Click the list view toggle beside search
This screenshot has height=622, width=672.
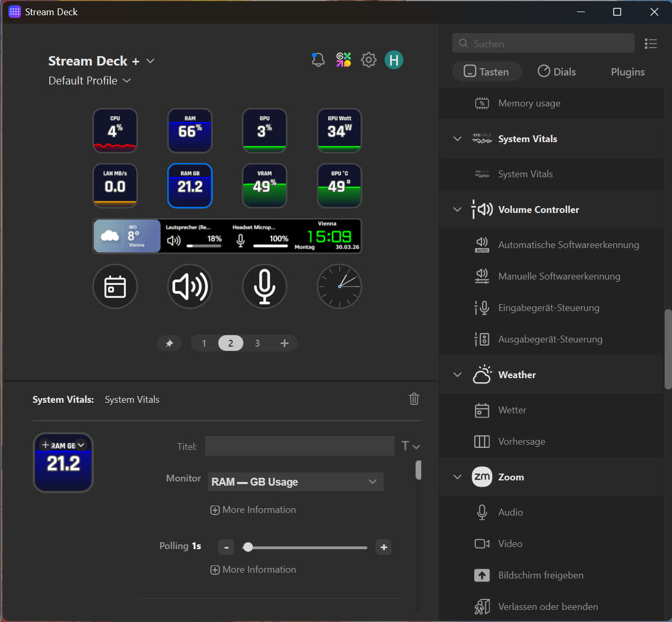click(x=650, y=44)
